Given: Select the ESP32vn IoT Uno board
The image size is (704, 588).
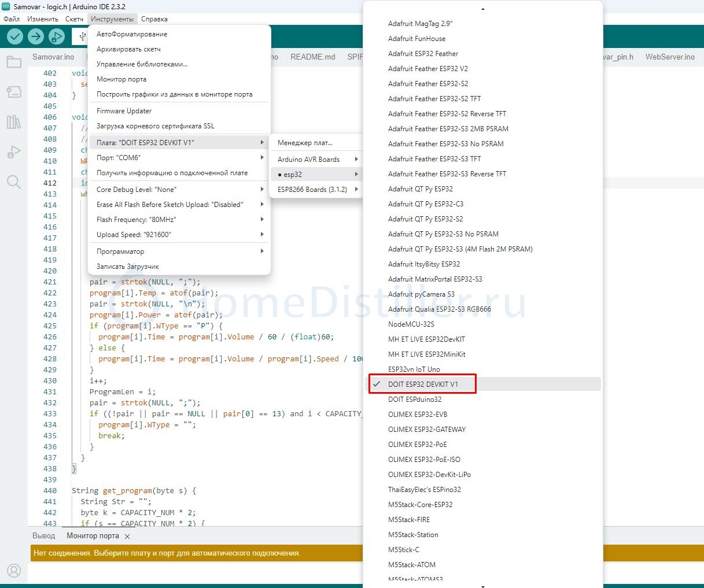Looking at the screenshot, I should pyautogui.click(x=482, y=369).
